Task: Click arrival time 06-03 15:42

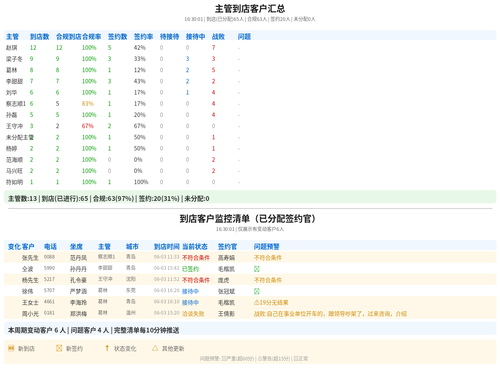Action: pos(167,268)
